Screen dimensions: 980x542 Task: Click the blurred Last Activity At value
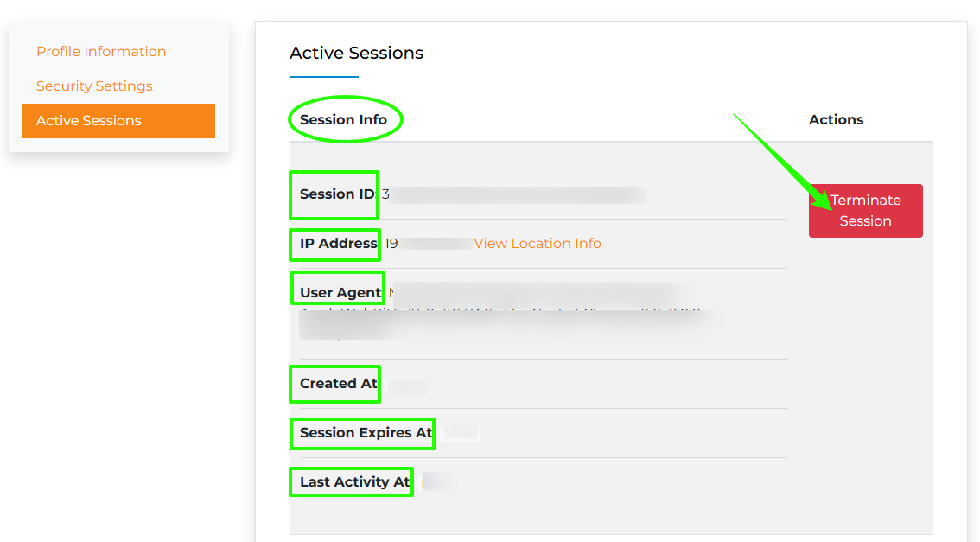pos(439,482)
